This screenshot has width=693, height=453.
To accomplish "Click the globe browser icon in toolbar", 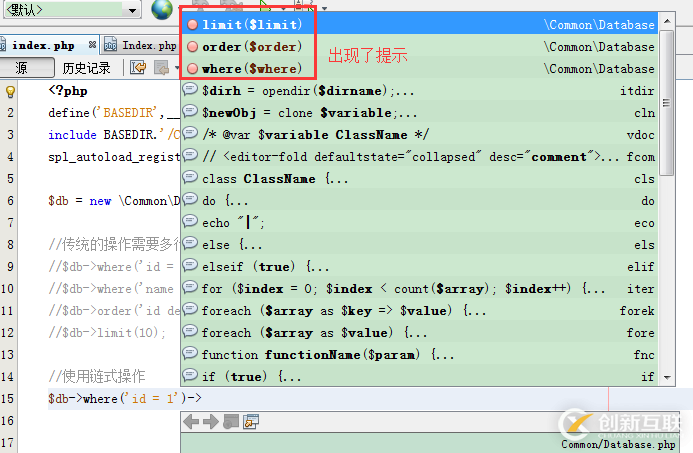I will [162, 9].
